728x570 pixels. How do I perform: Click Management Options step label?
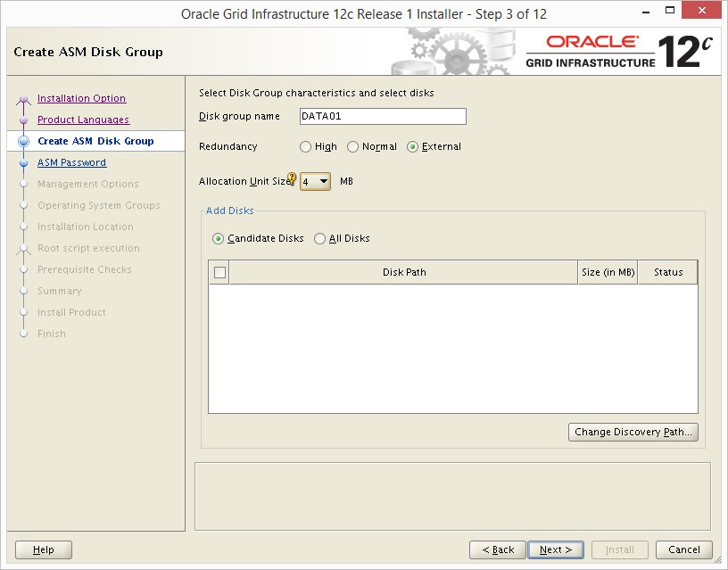coord(87,184)
